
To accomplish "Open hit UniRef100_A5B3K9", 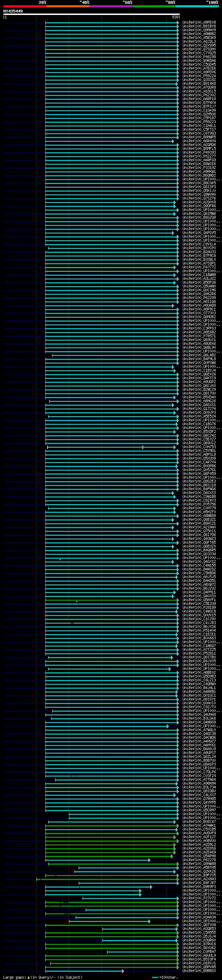I will [199, 38].
